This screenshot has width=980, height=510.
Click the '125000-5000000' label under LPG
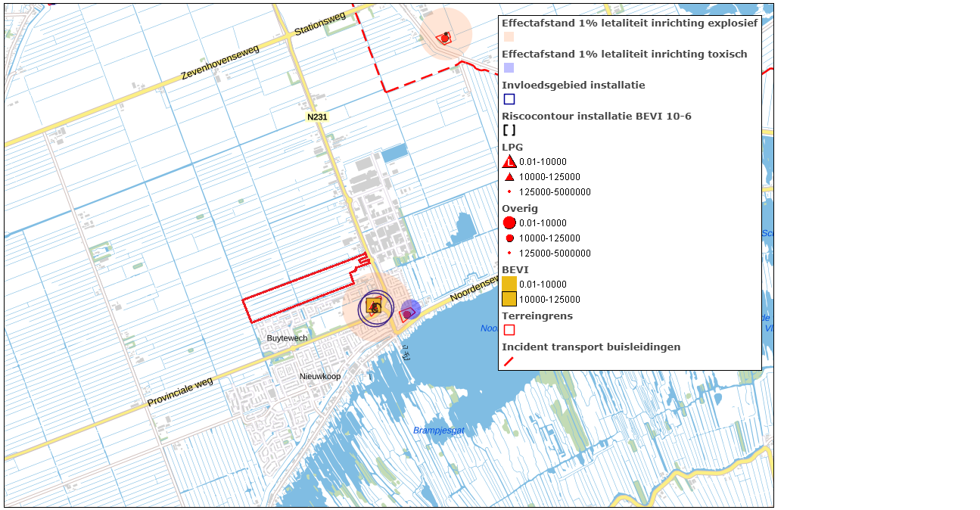[x=555, y=192]
